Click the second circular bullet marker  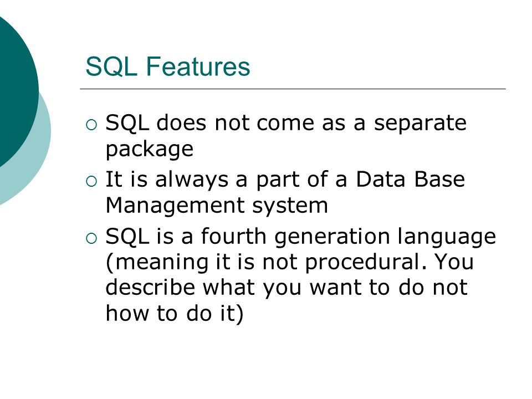pyautogui.click(x=91, y=182)
